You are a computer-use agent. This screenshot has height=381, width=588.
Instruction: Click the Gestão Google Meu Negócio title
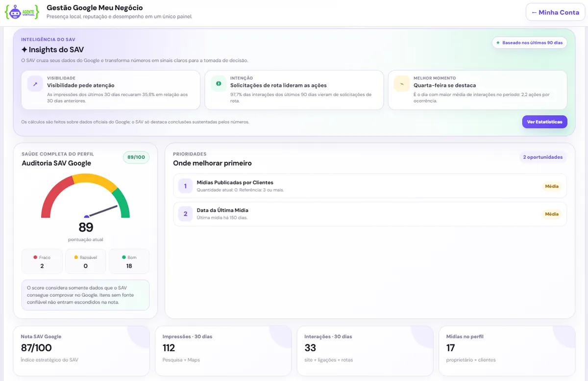pos(95,8)
